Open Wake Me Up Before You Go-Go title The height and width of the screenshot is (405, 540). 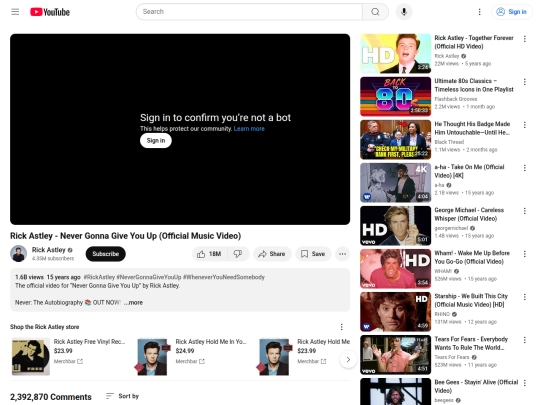(472, 257)
